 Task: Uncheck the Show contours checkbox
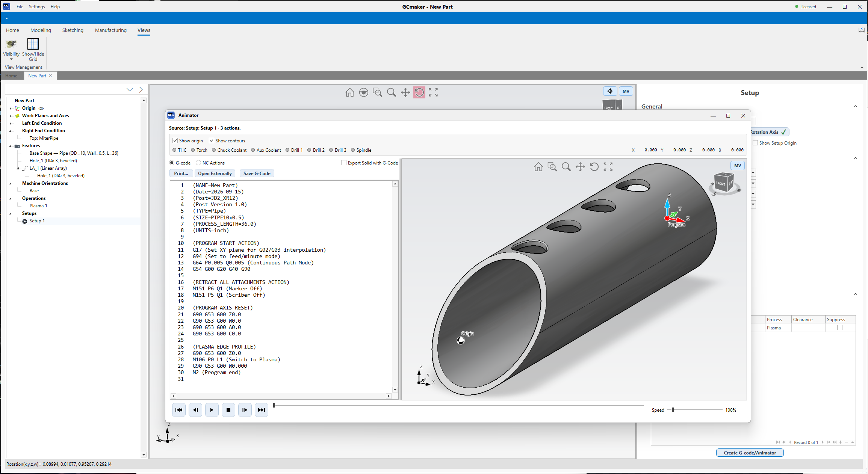(x=212, y=140)
